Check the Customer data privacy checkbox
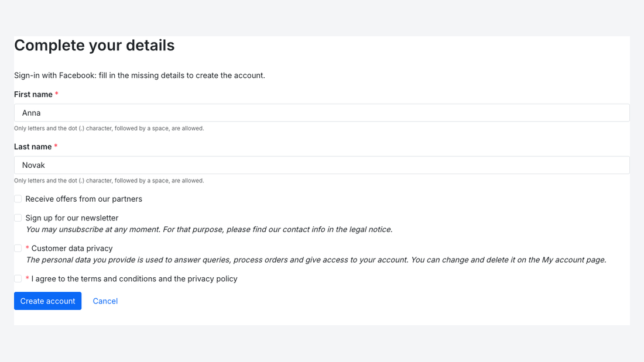Screen dimensions: 644x362 [18, 249]
